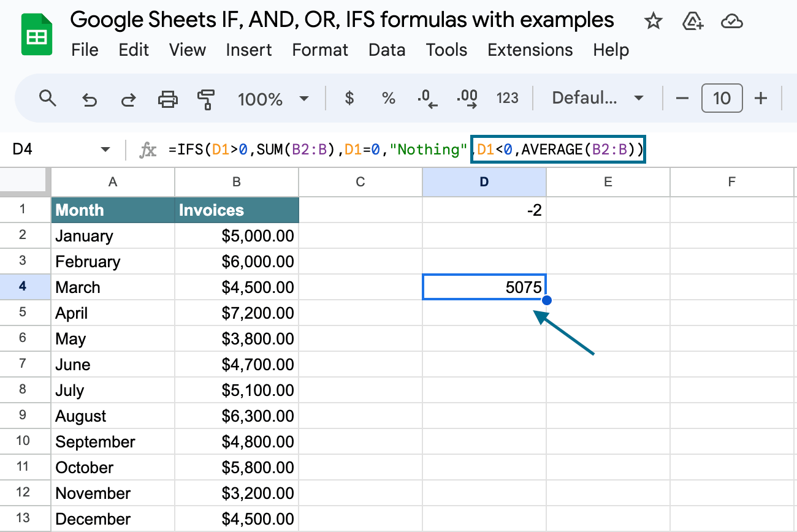Format selection as percent
Viewport: 797px width, 532px height.
pyautogui.click(x=389, y=98)
